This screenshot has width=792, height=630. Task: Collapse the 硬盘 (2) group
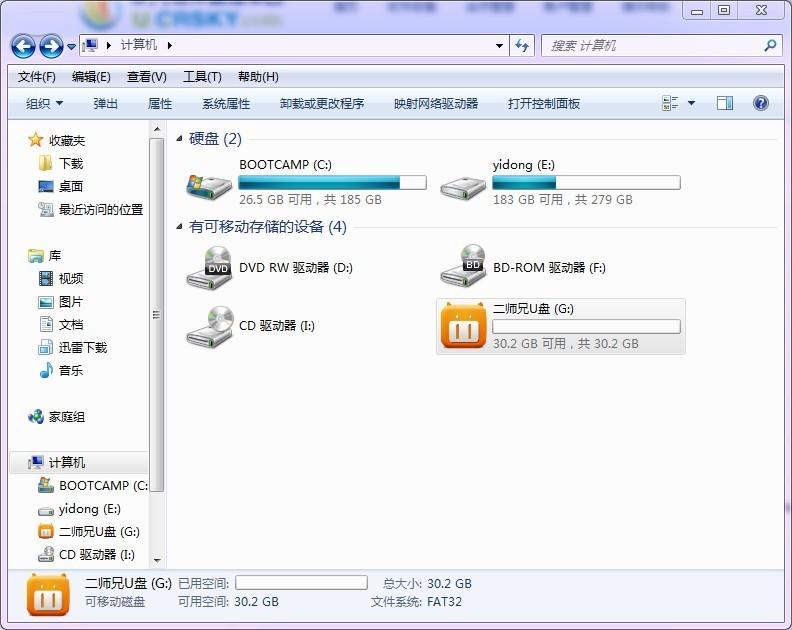tap(179, 138)
